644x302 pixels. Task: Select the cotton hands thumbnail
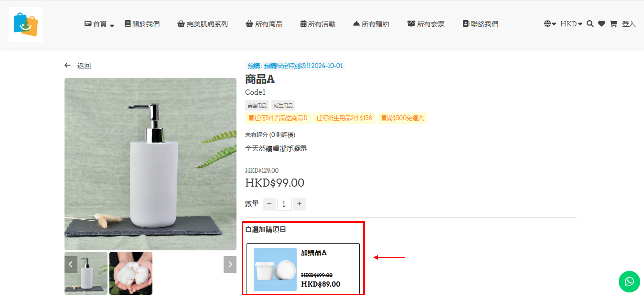131,273
